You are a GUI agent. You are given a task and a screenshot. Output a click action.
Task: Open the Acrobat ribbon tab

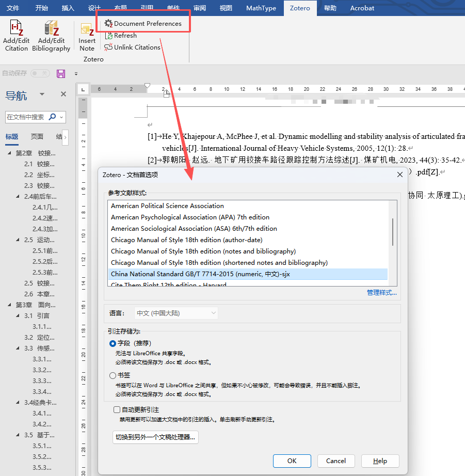(362, 8)
